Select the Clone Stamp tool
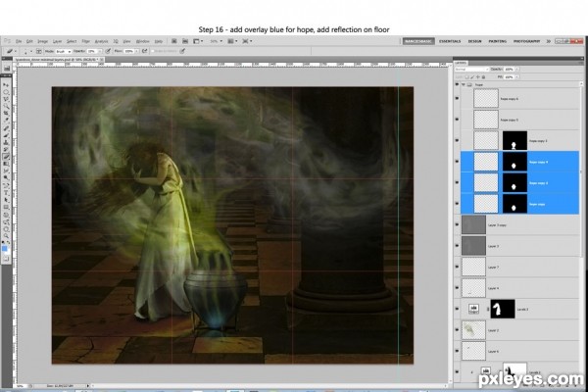The width and height of the screenshot is (588, 392). point(7,143)
